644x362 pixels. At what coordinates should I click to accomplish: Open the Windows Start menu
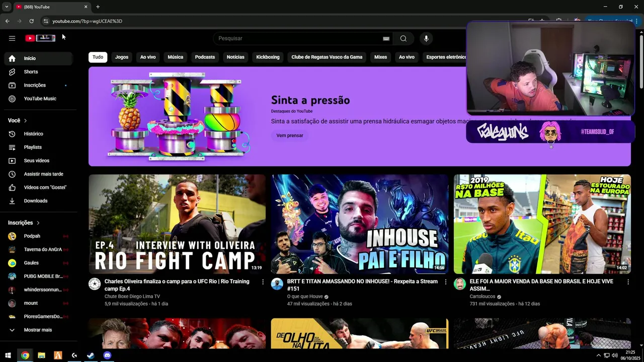click(x=8, y=355)
